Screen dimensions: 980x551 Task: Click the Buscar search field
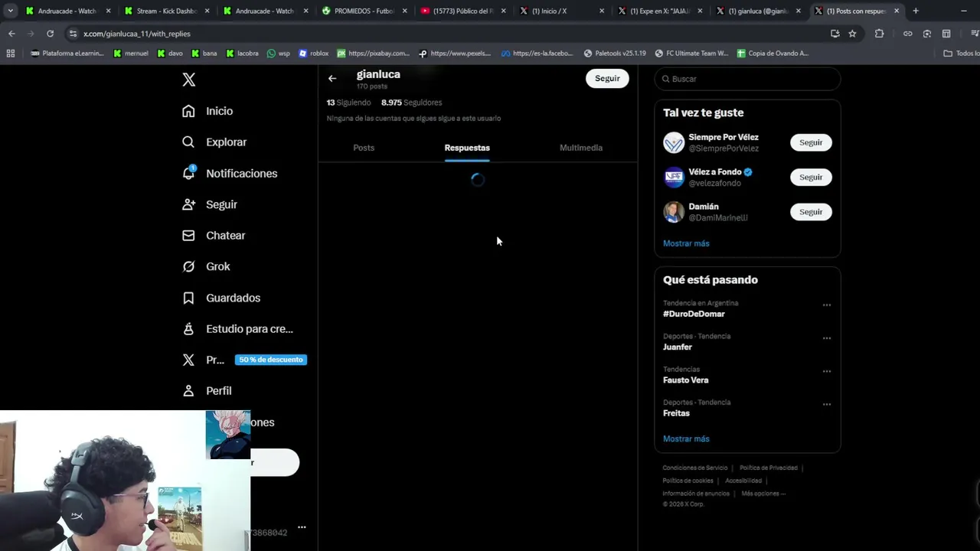point(747,79)
